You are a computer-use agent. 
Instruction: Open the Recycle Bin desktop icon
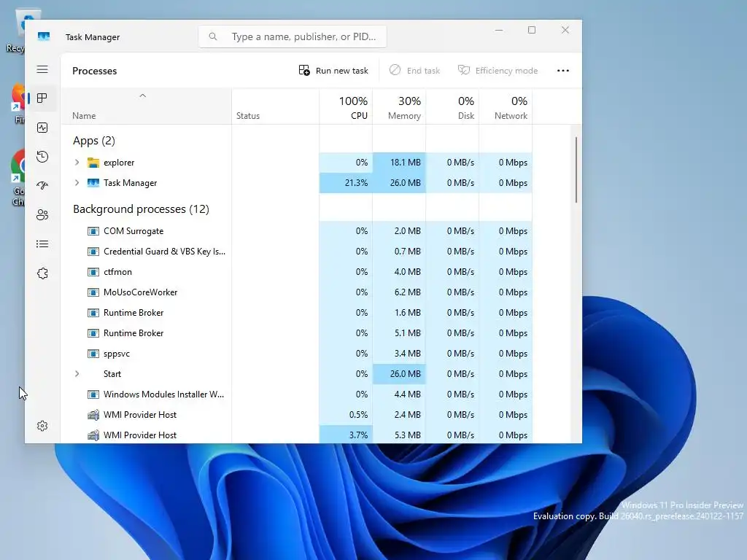[x=16, y=31]
